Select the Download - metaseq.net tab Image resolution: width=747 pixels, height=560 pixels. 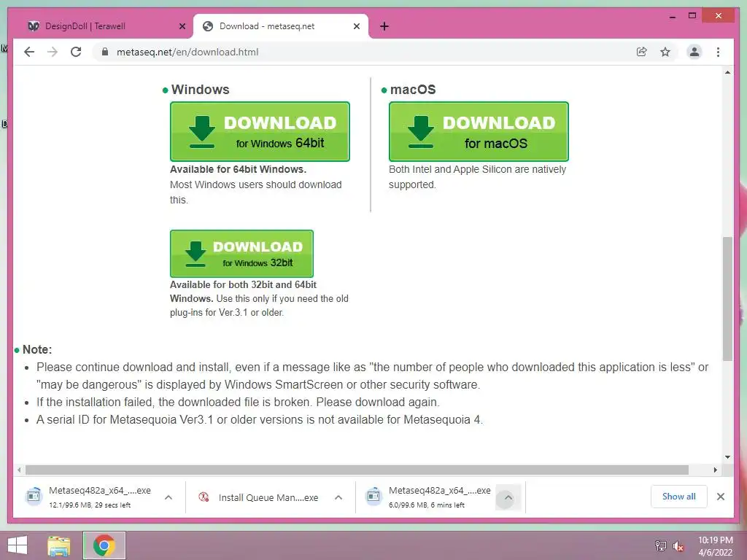tap(280, 26)
